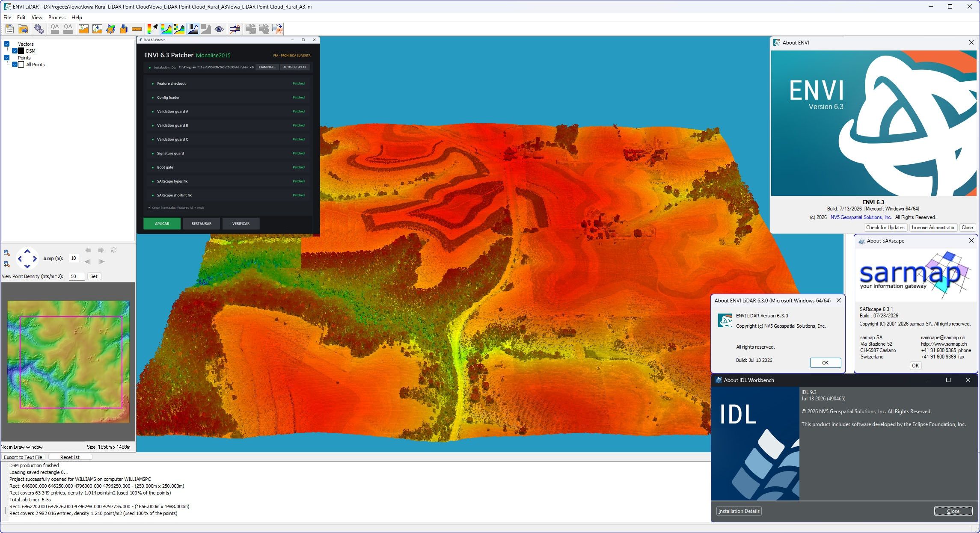Image resolution: width=980 pixels, height=533 pixels.
Task: Click the gray shaded terrain icon
Action: pyautogui.click(x=206, y=29)
